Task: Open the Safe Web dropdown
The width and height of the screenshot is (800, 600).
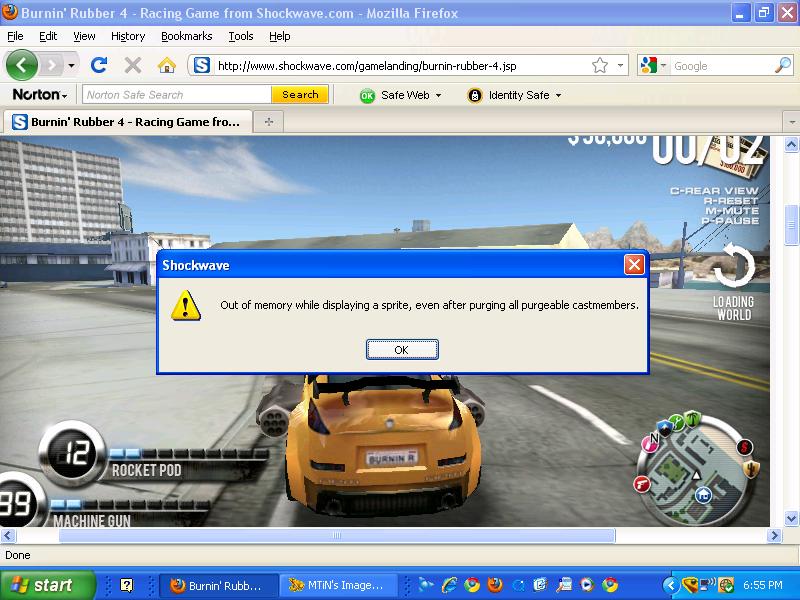Action: [401, 95]
